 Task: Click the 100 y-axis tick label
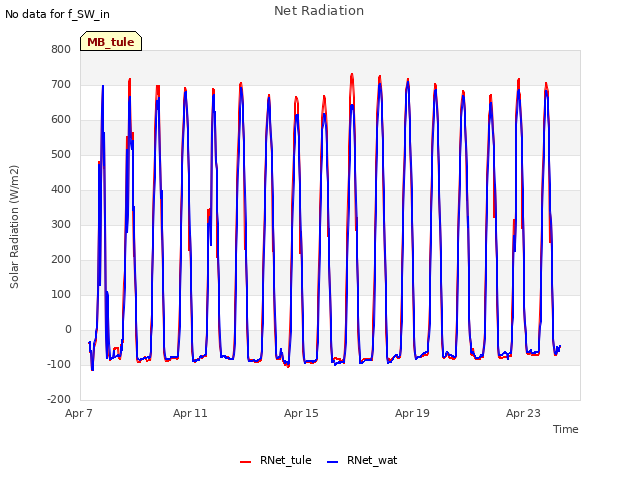pyautogui.click(x=61, y=295)
